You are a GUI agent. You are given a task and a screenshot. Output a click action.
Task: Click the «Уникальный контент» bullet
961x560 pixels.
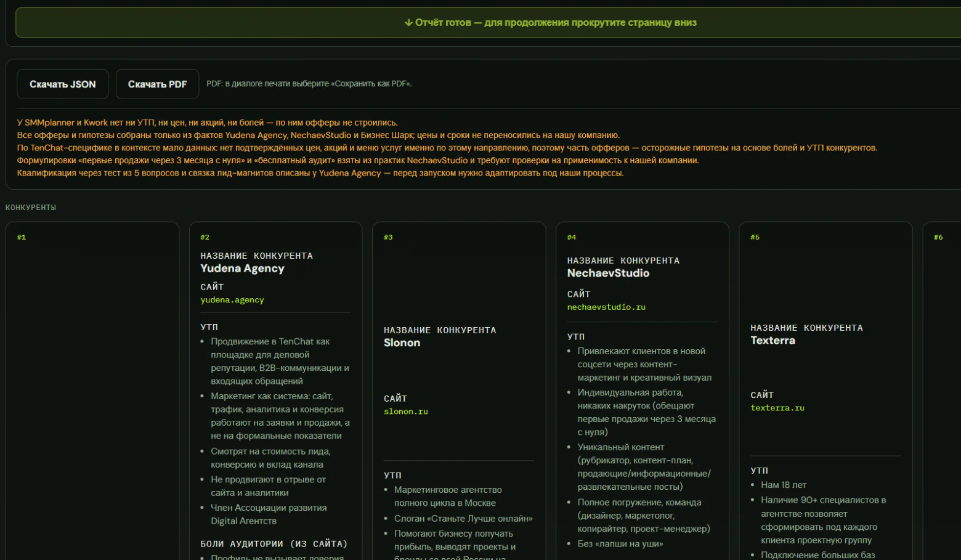[x=644, y=467]
